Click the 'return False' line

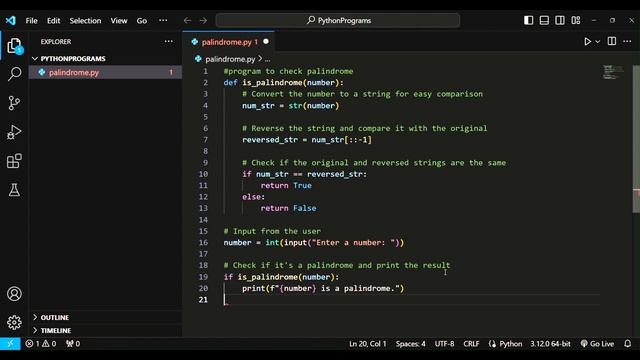289,208
